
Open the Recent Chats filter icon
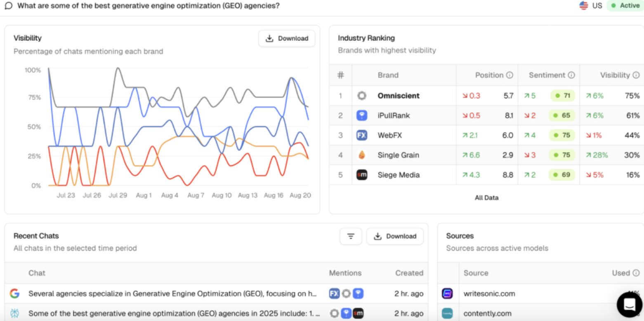(x=351, y=236)
